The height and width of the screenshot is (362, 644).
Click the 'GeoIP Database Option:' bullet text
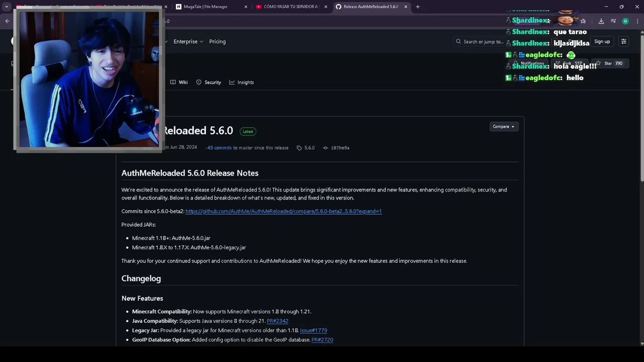click(x=162, y=340)
